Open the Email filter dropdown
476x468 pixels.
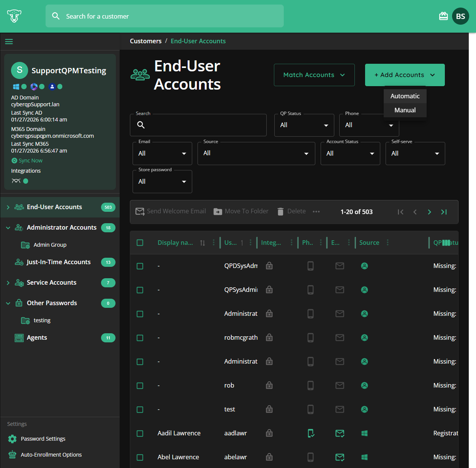162,153
